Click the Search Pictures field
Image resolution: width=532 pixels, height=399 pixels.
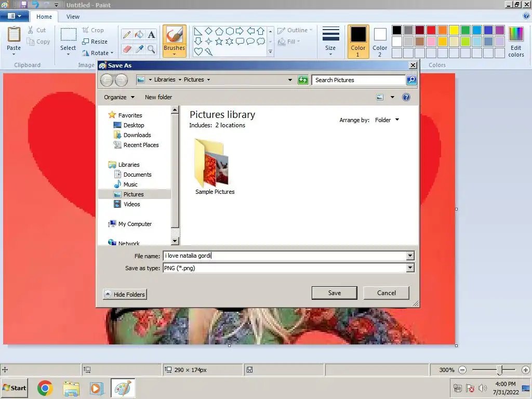pyautogui.click(x=358, y=80)
